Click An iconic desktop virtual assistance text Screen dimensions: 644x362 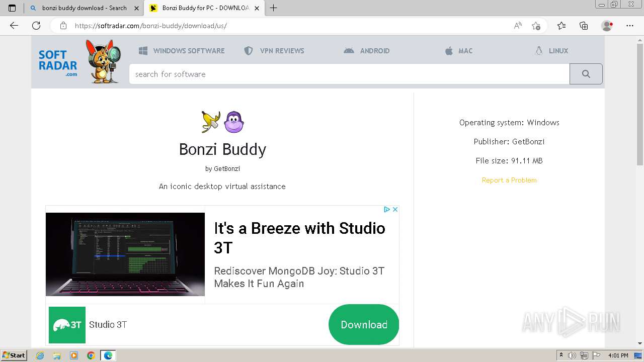(222, 187)
